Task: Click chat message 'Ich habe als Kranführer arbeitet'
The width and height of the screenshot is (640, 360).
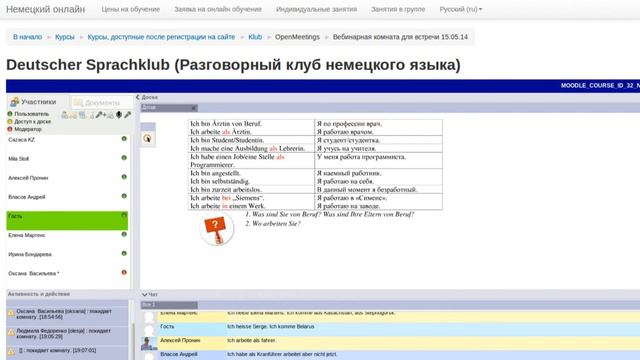Action: (x=282, y=354)
